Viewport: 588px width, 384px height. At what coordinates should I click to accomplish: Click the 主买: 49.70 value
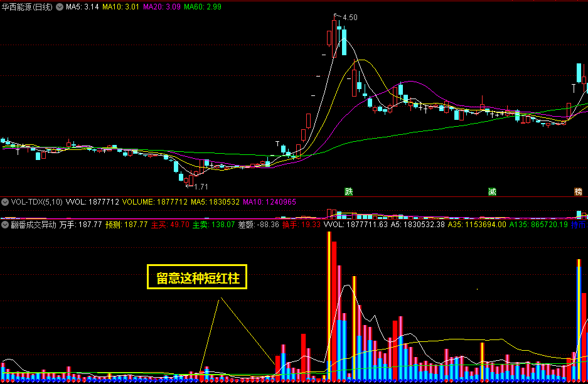[170, 225]
